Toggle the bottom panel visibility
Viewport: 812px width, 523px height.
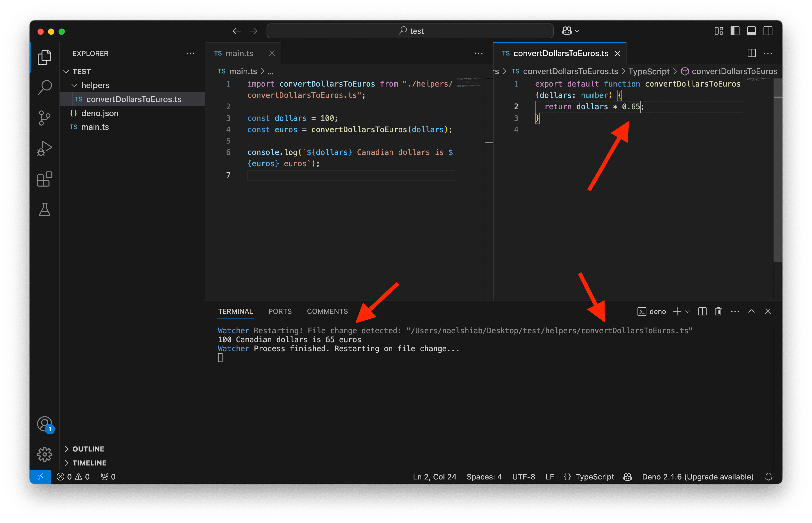pos(751,31)
